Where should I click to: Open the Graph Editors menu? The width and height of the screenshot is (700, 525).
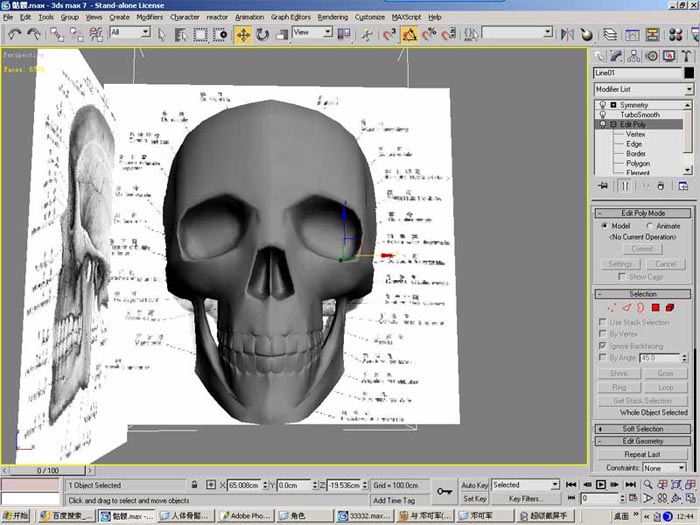(x=291, y=17)
